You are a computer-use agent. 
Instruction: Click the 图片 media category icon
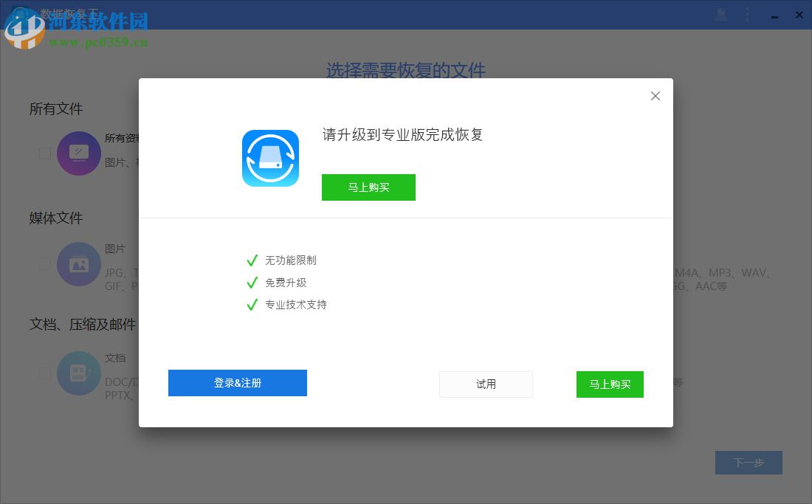(x=79, y=263)
